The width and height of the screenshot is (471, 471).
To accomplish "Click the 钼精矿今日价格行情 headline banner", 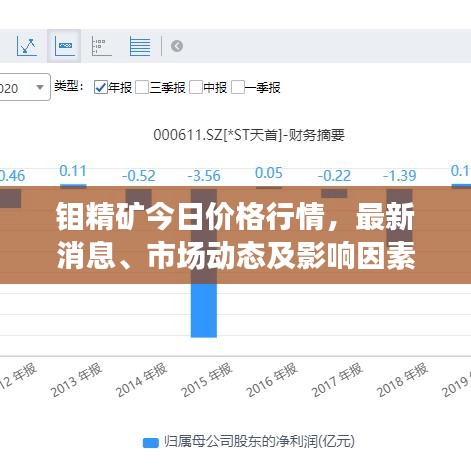I will point(235,235).
